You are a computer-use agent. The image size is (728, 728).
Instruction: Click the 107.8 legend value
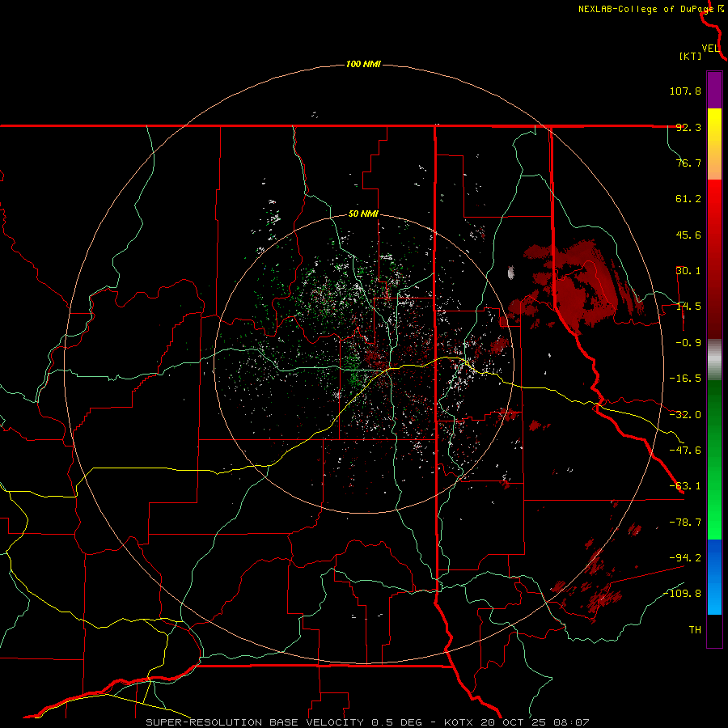(685, 91)
